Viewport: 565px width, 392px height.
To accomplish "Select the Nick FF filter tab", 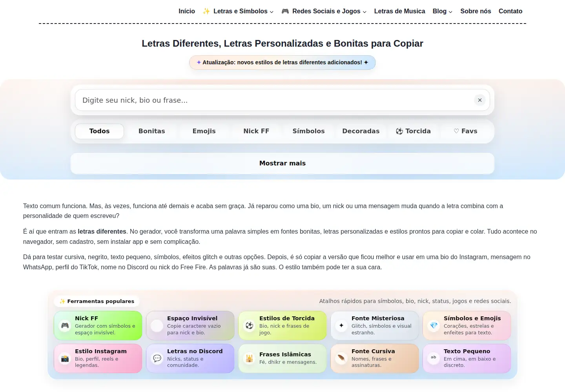I will [256, 131].
